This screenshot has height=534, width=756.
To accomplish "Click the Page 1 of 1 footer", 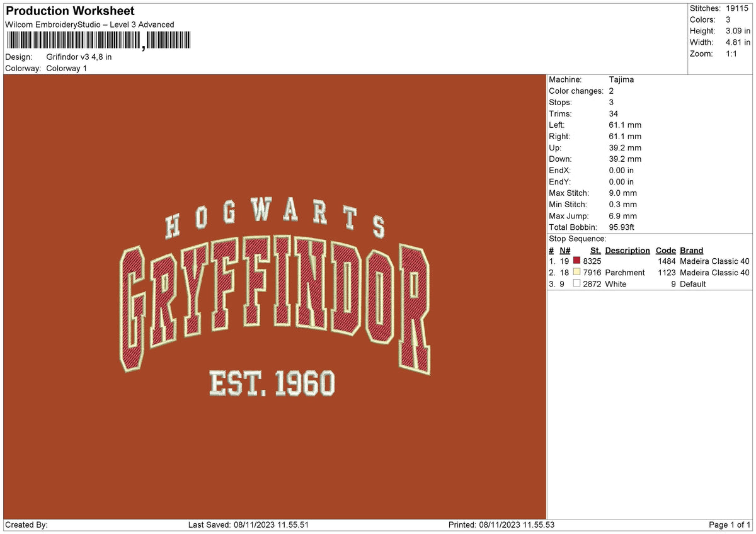I will pos(730,525).
